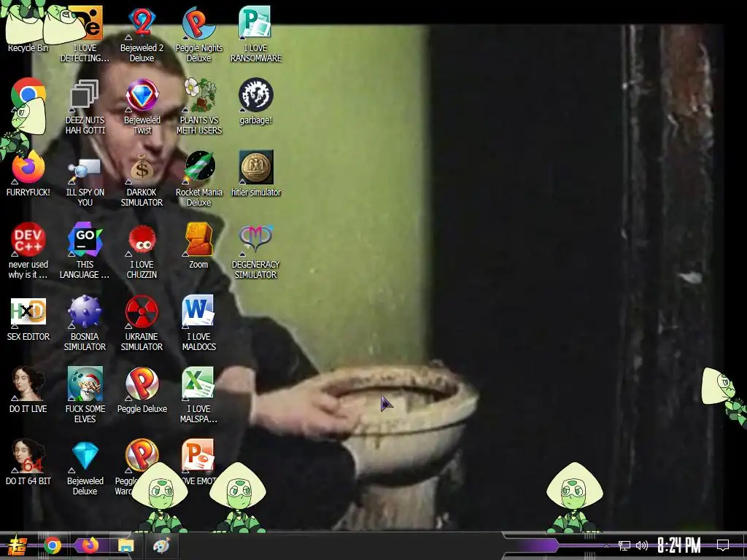Open the DEGENERACY SIMULATOR heart shortcut
The image size is (747, 560).
pos(256,251)
